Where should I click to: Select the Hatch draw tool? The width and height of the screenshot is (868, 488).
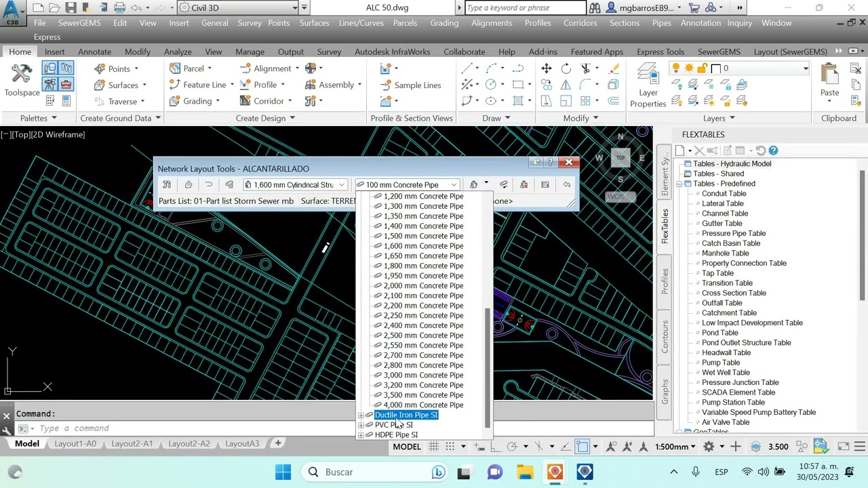(x=518, y=100)
